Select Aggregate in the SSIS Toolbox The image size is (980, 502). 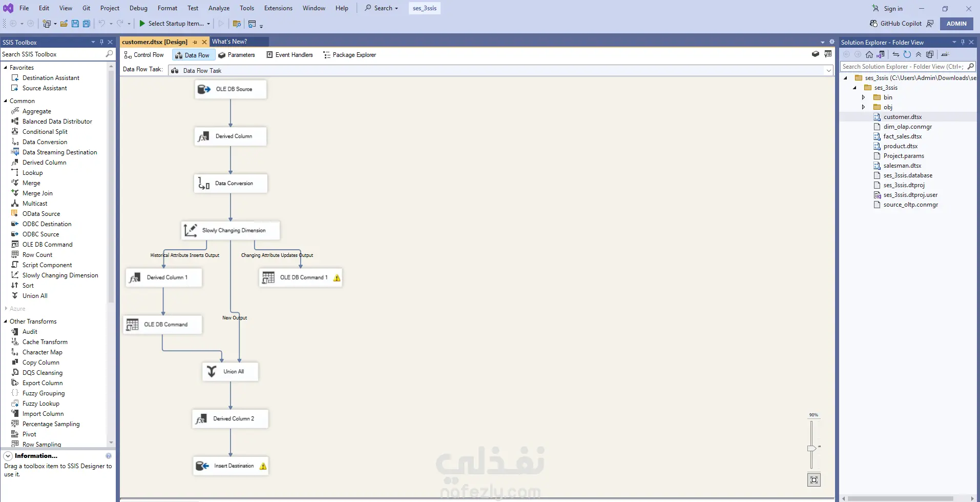[x=37, y=111]
